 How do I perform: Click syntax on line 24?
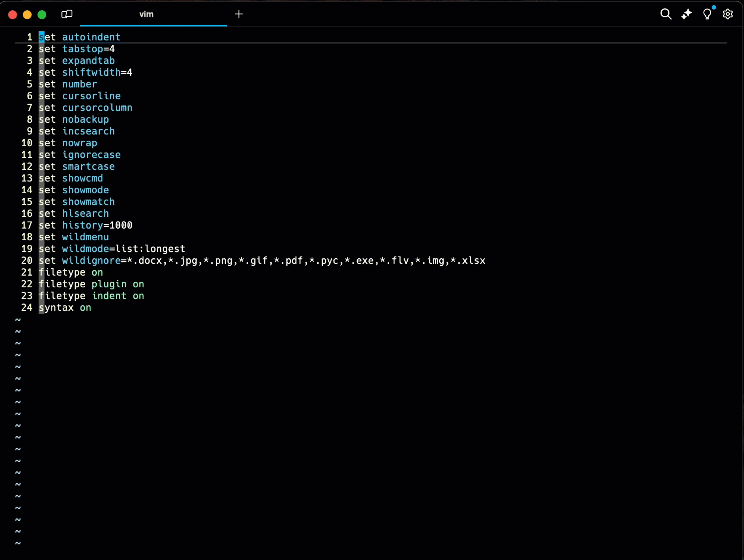pyautogui.click(x=56, y=308)
